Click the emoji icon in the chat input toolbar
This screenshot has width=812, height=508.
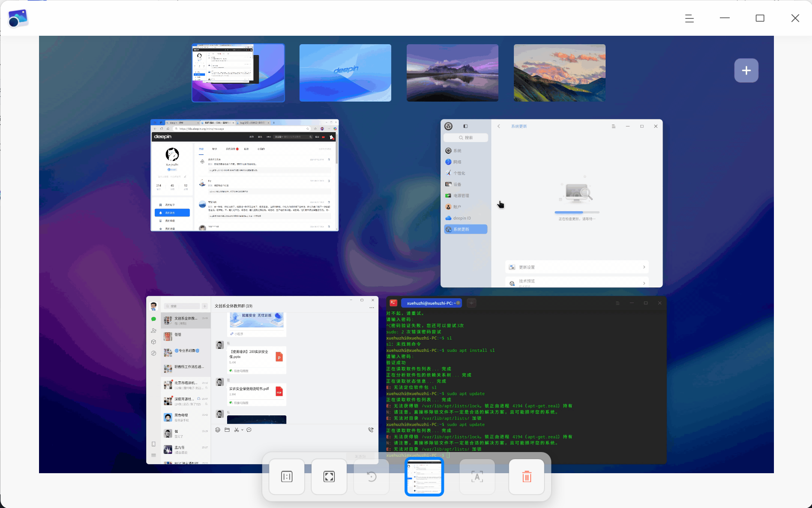(x=218, y=430)
